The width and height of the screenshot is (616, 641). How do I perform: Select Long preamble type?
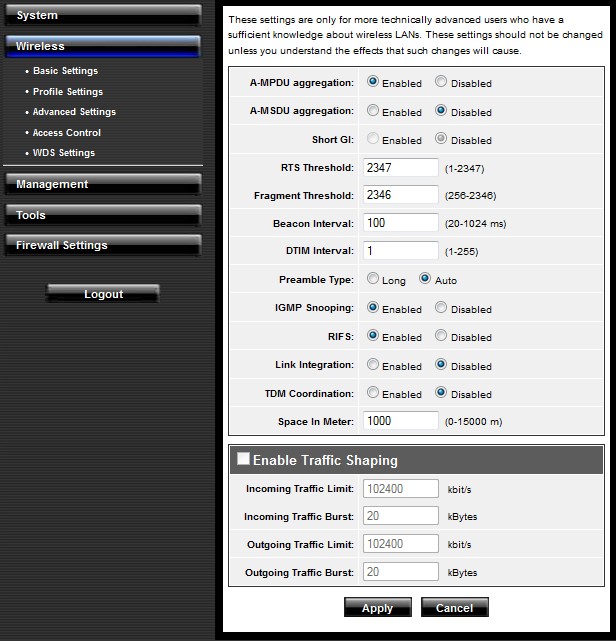[373, 280]
